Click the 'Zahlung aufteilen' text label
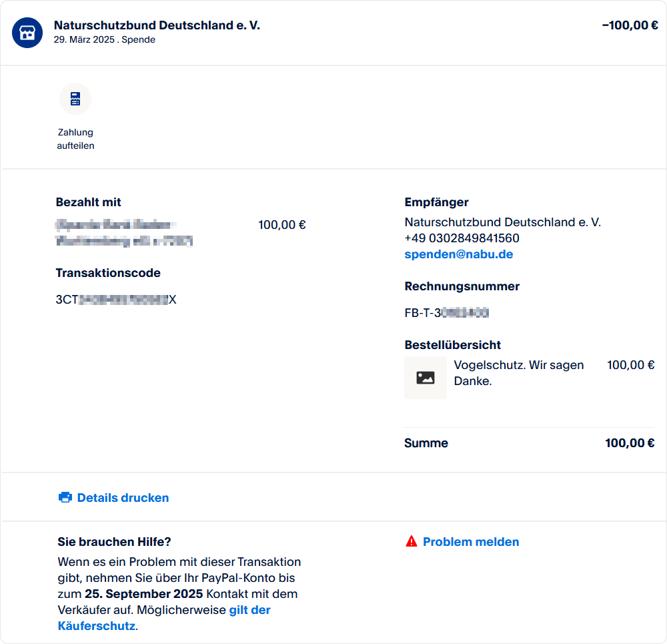Screen dimensions: 667x644 (x=75, y=139)
